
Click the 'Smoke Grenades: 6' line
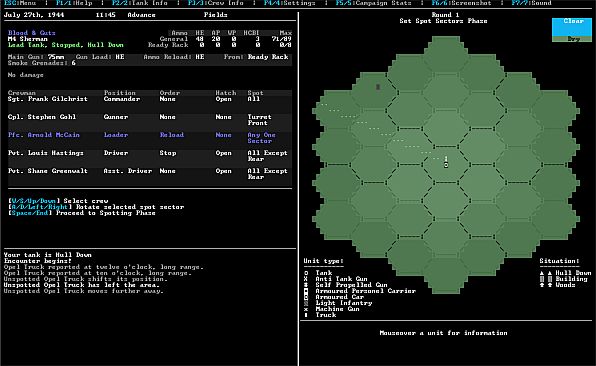(42, 63)
